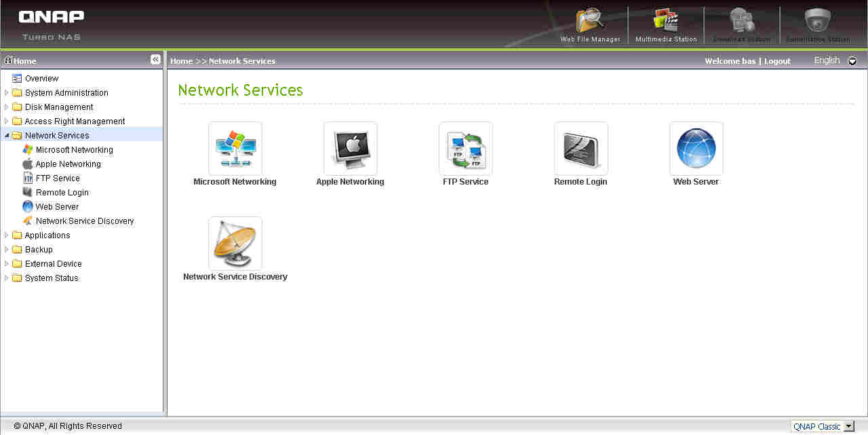Collapse Network Services tree node
Viewport: 868px width, 435px height.
click(7, 136)
